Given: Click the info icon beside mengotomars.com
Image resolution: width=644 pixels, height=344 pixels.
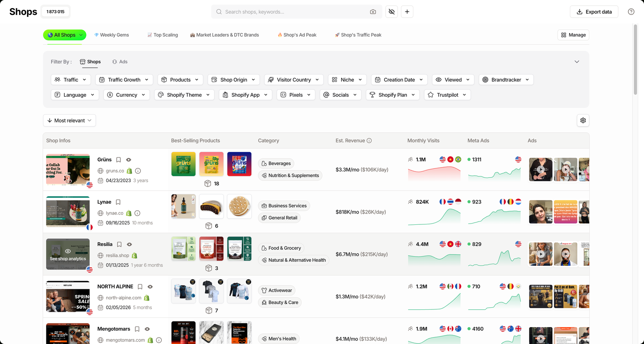Looking at the screenshot, I should (159, 340).
